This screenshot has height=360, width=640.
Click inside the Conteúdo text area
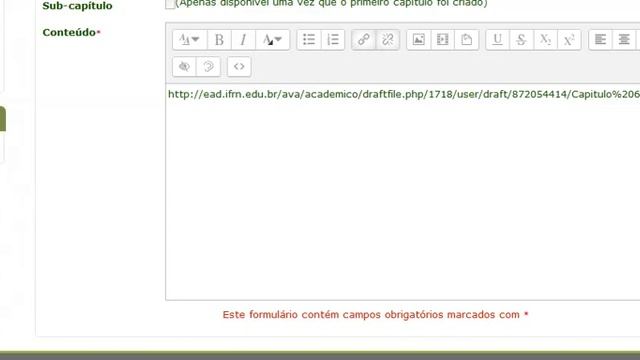click(402, 192)
